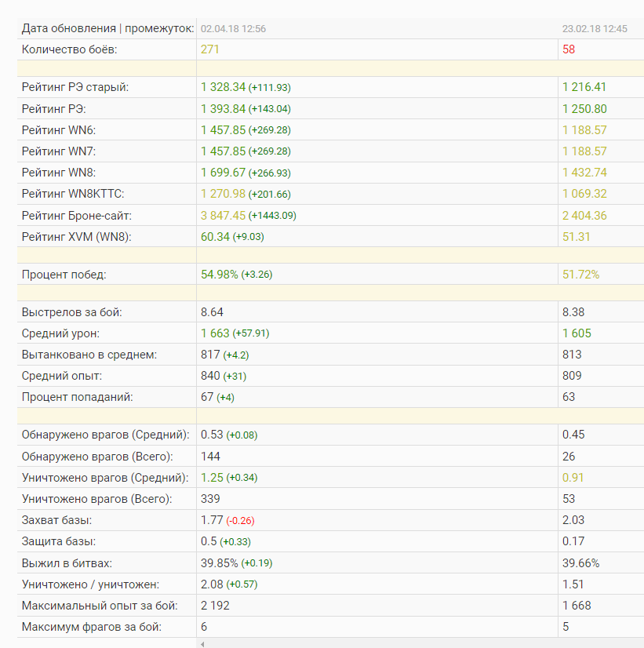
Task: Click the old 'Рейтинг РЭ старый' value 1 216.41
Action: 584,87
